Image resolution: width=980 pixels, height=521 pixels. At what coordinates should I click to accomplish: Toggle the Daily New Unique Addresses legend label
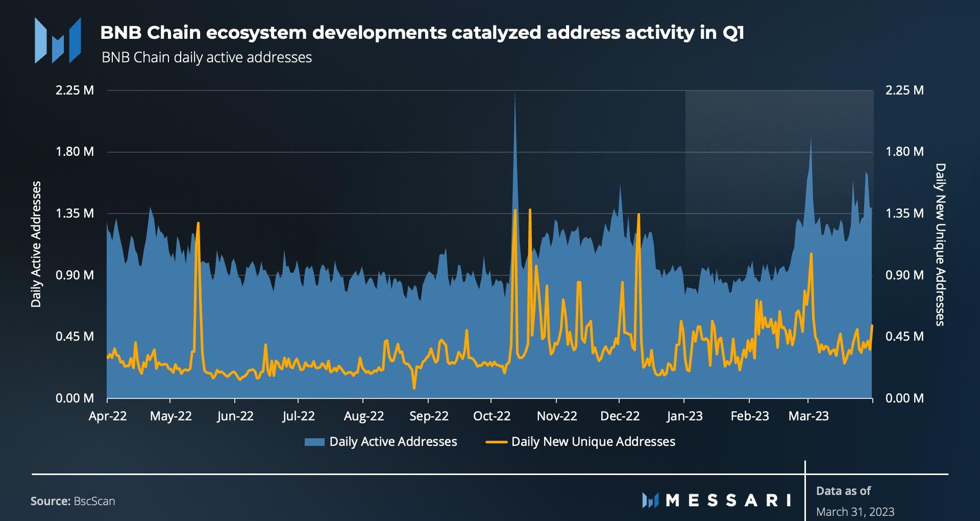(593, 442)
